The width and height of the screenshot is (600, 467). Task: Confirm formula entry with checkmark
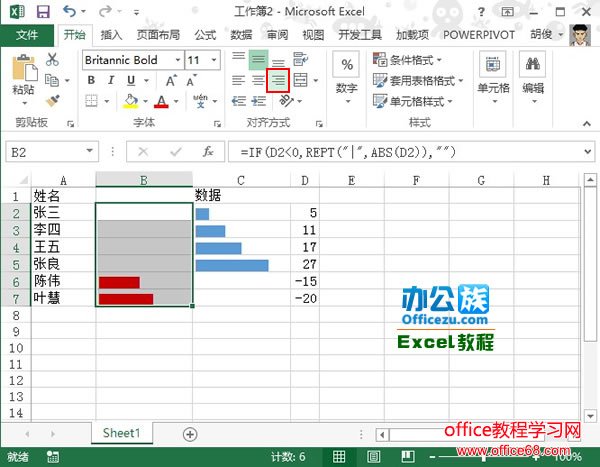[176, 152]
